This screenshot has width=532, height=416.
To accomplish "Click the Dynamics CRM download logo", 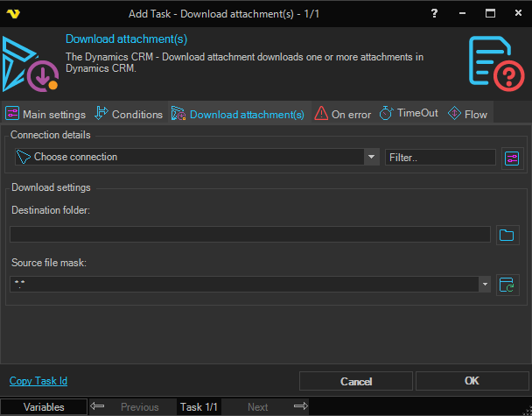I will coord(31,65).
